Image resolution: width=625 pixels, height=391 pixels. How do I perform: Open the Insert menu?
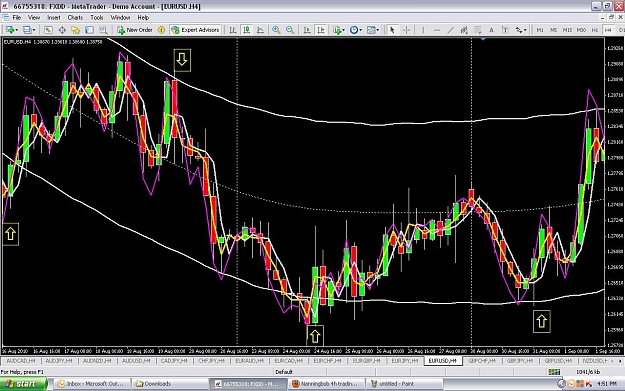(54, 18)
